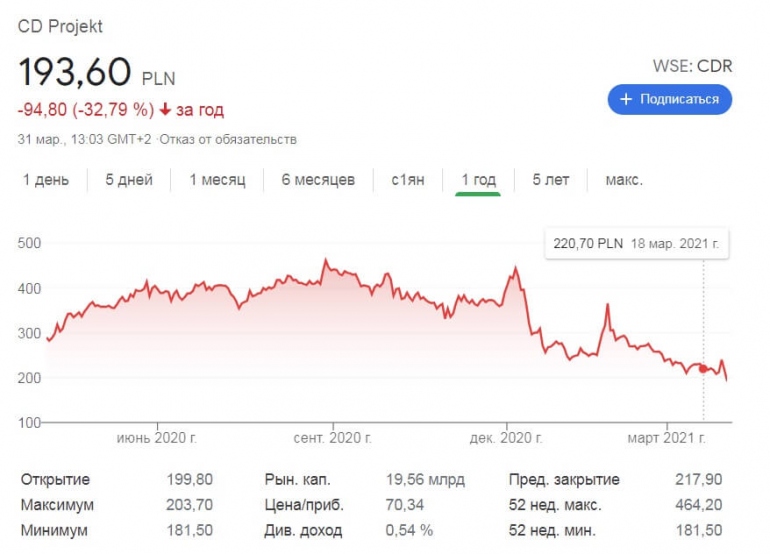Select the 1 год range tab
This screenshot has height=554, width=770.
[478, 180]
